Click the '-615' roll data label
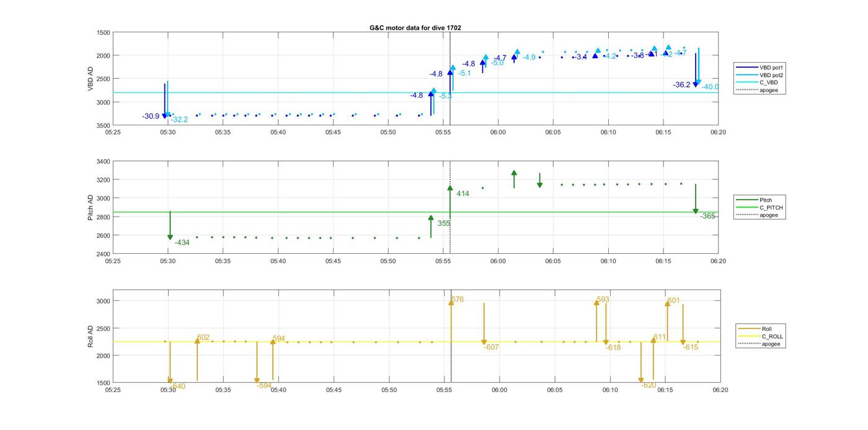 coord(691,347)
